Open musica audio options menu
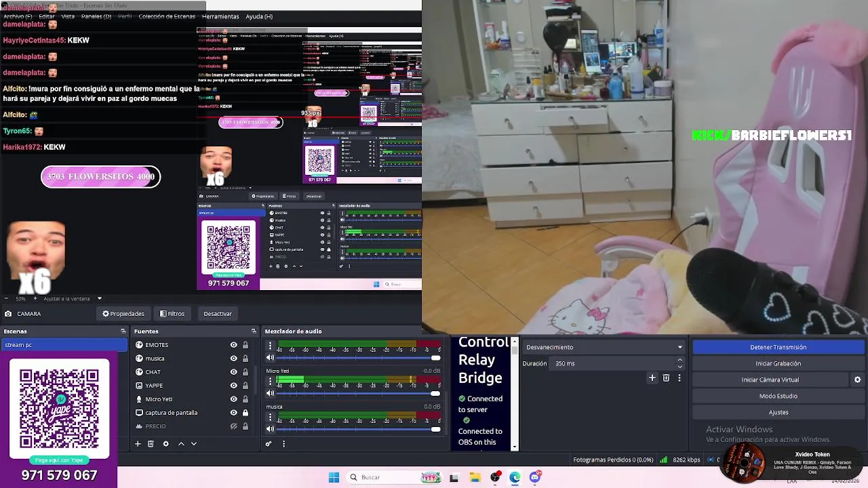Image resolution: width=868 pixels, height=488 pixels. click(x=270, y=417)
